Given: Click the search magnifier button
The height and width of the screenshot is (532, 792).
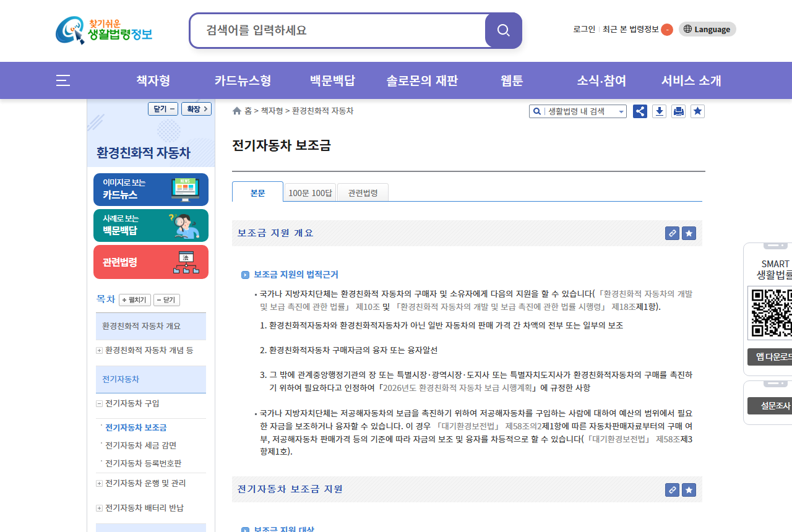Looking at the screenshot, I should pyautogui.click(x=504, y=30).
